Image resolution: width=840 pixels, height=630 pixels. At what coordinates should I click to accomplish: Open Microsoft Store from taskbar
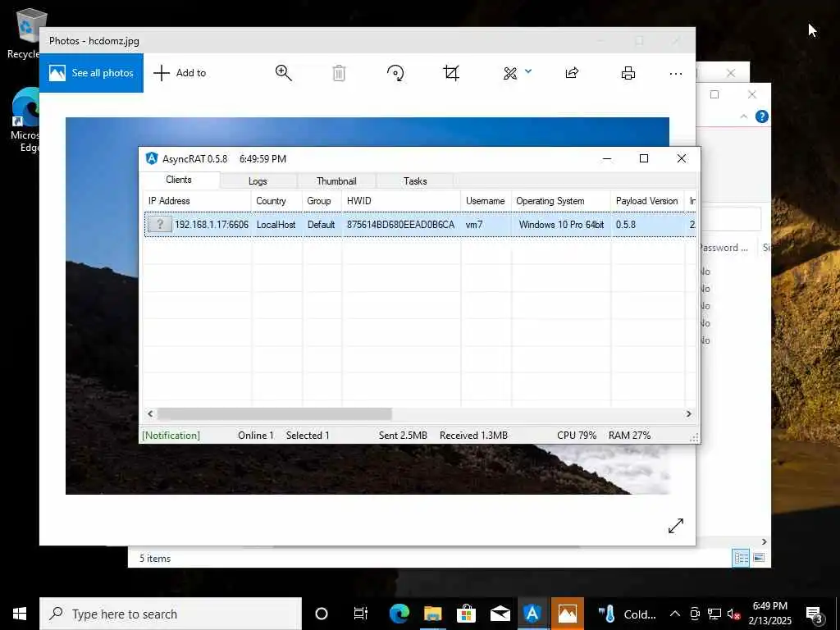click(x=467, y=614)
